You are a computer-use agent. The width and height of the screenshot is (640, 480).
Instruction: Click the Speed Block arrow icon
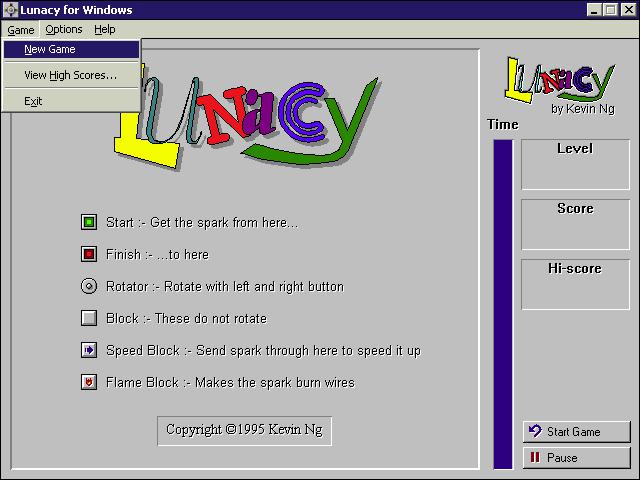tap(89, 350)
